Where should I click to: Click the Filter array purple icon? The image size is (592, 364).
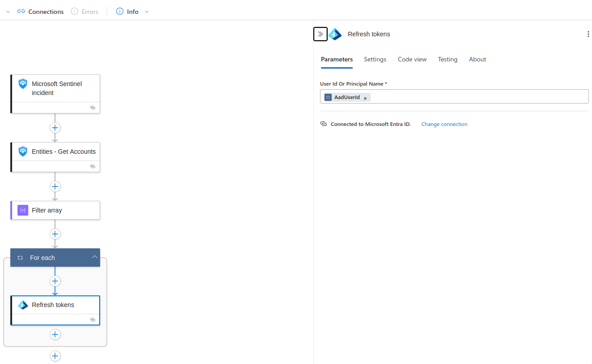[x=23, y=210]
